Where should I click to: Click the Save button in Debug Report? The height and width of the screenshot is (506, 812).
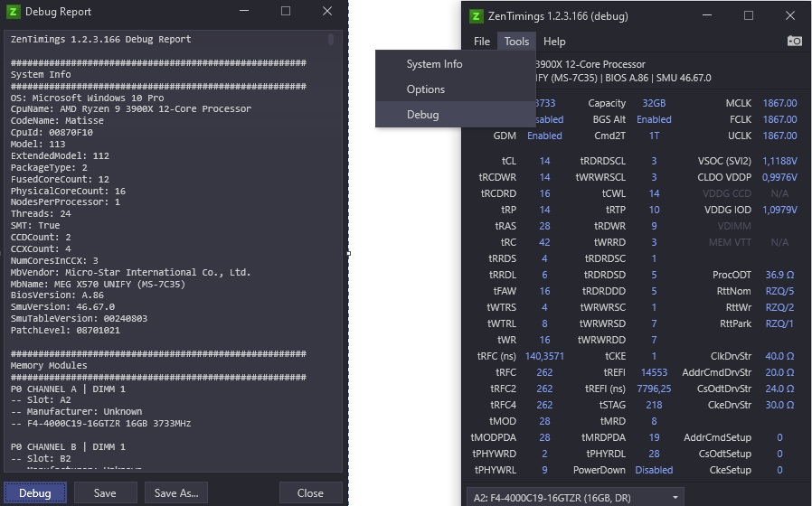tap(105, 493)
